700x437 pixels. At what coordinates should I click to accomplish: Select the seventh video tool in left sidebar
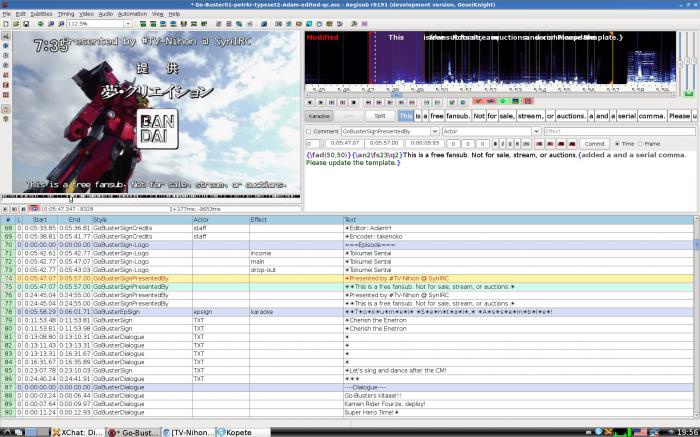coord(6,95)
